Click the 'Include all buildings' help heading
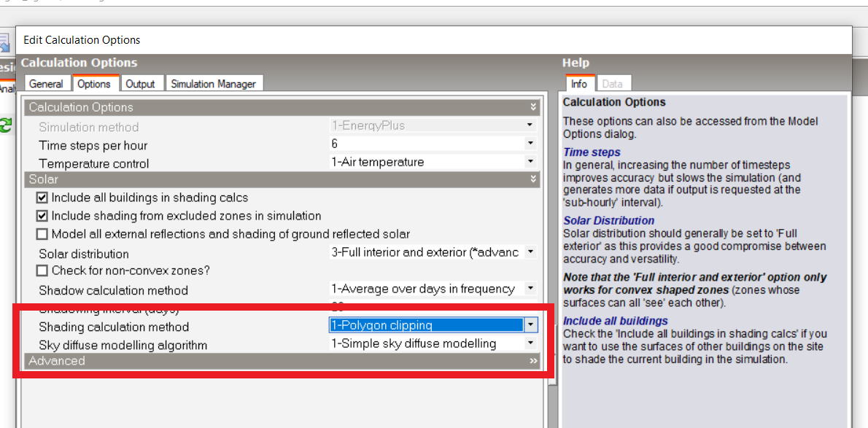868x428 pixels. [616, 321]
